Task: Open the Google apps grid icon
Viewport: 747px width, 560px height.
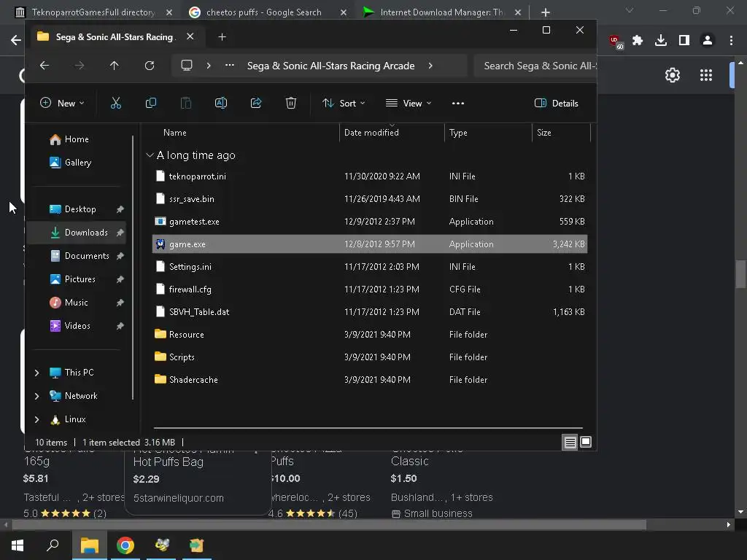Action: [706, 75]
